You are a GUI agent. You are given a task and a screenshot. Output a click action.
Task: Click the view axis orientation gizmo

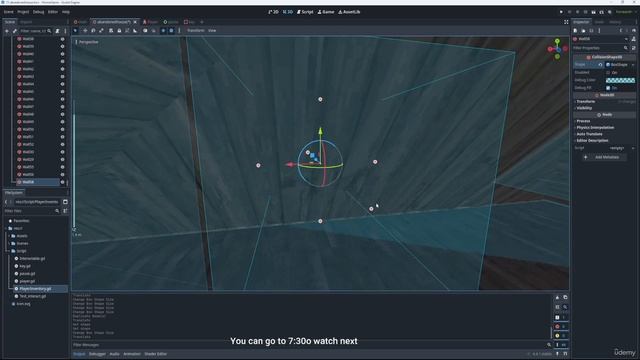click(558, 49)
